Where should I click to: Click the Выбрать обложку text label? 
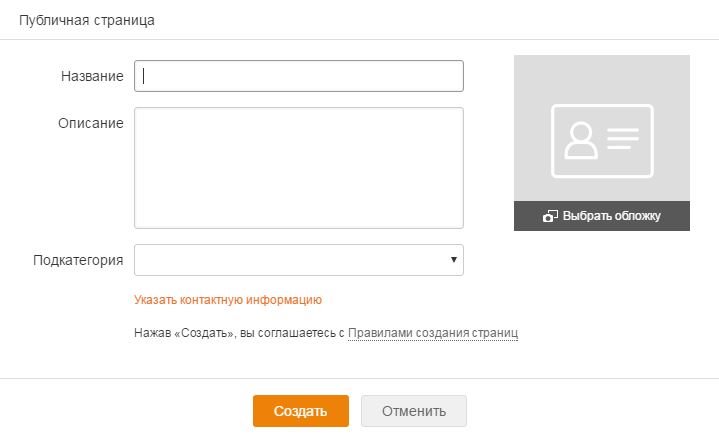pos(612,216)
